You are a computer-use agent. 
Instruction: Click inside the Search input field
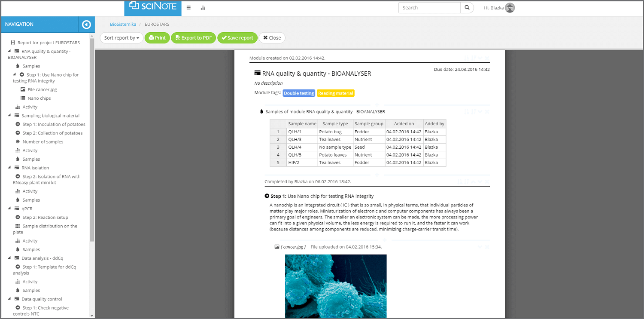click(429, 7)
